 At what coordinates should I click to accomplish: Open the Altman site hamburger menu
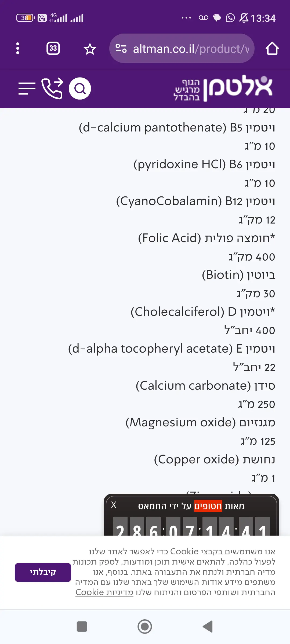point(27,89)
